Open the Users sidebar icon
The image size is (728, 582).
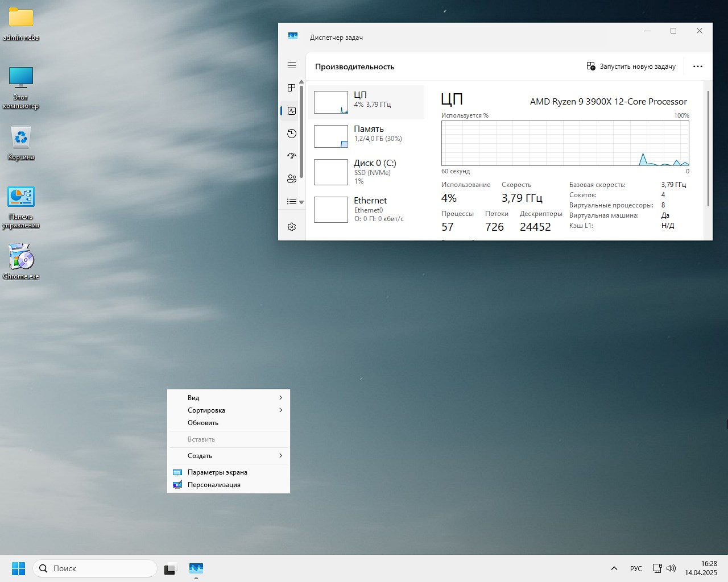pyautogui.click(x=292, y=178)
